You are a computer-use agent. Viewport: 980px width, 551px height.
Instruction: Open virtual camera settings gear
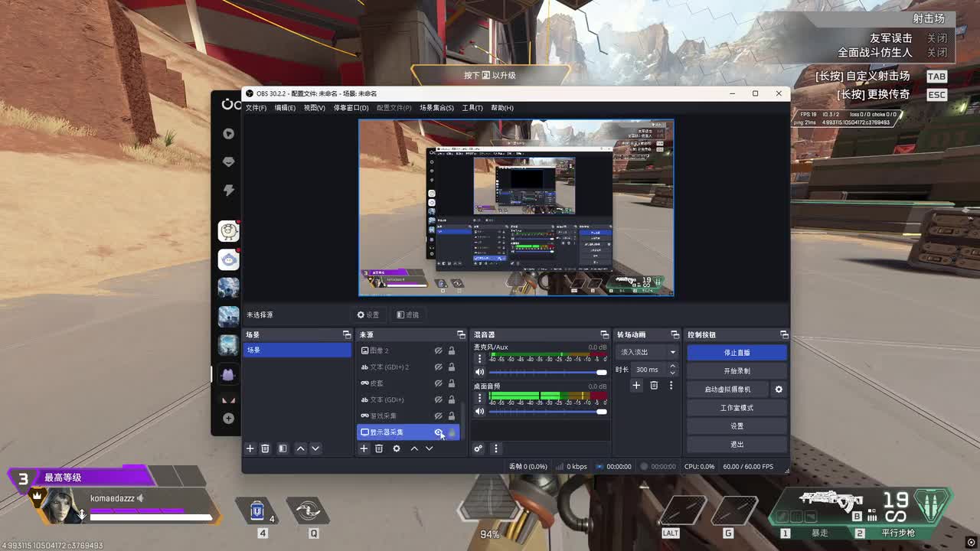(x=779, y=390)
